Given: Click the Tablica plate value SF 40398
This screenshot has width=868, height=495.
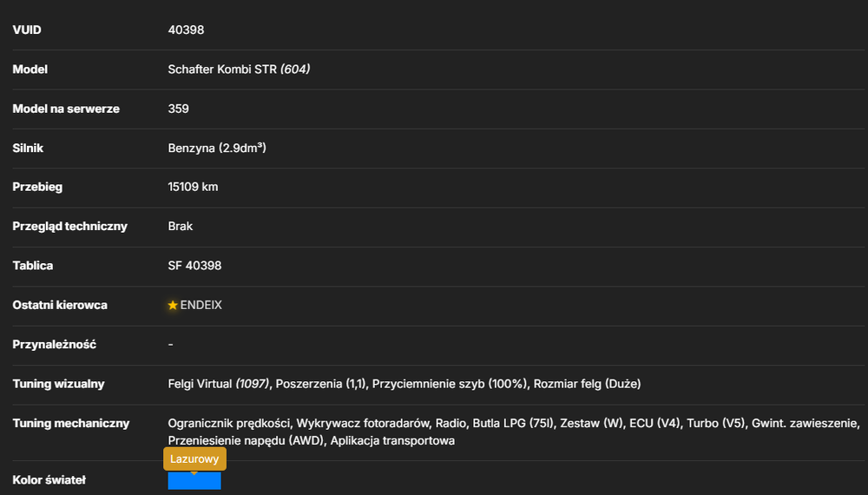Looking at the screenshot, I should [194, 266].
